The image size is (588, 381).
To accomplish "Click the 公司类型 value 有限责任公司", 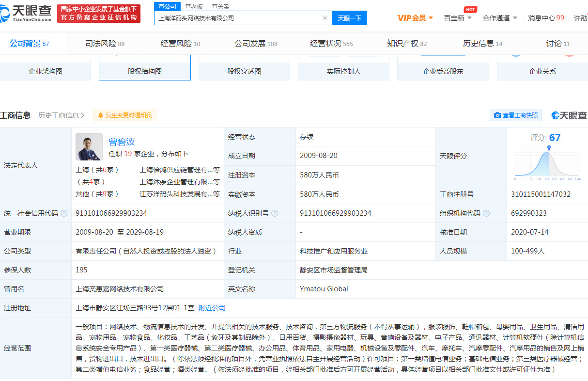I will coord(146,251).
